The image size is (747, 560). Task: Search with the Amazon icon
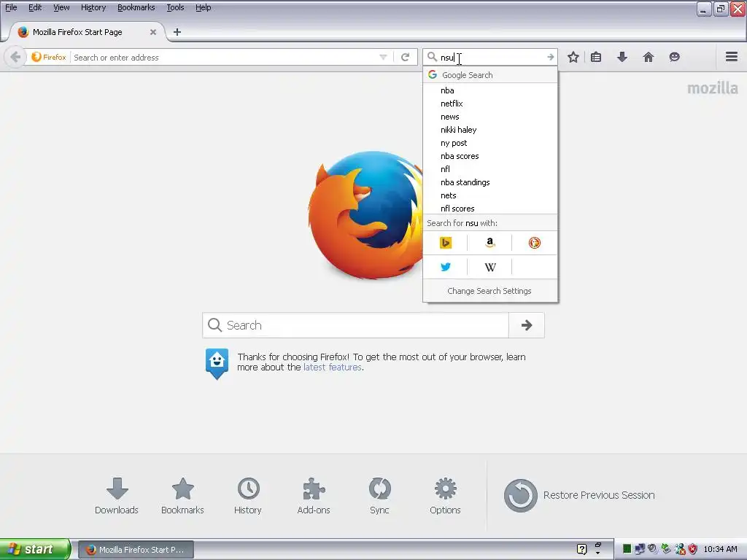[489, 243]
